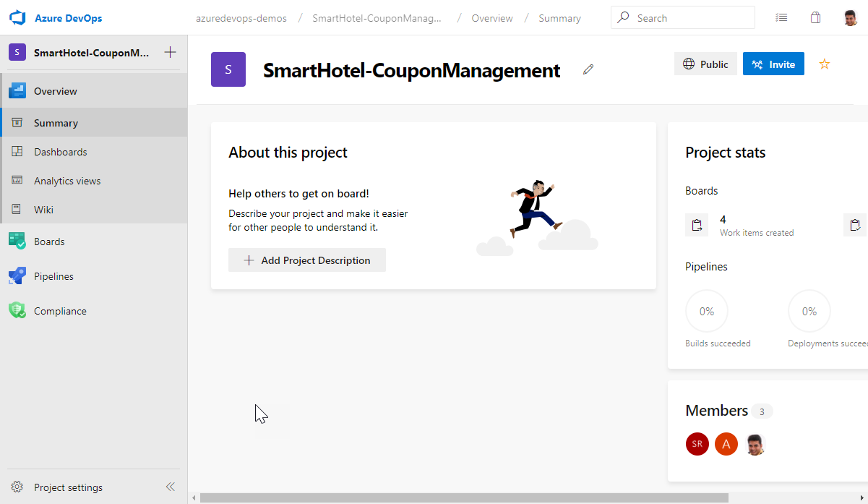This screenshot has height=504, width=868.
Task: Click the Project settings gear icon
Action: [17, 487]
